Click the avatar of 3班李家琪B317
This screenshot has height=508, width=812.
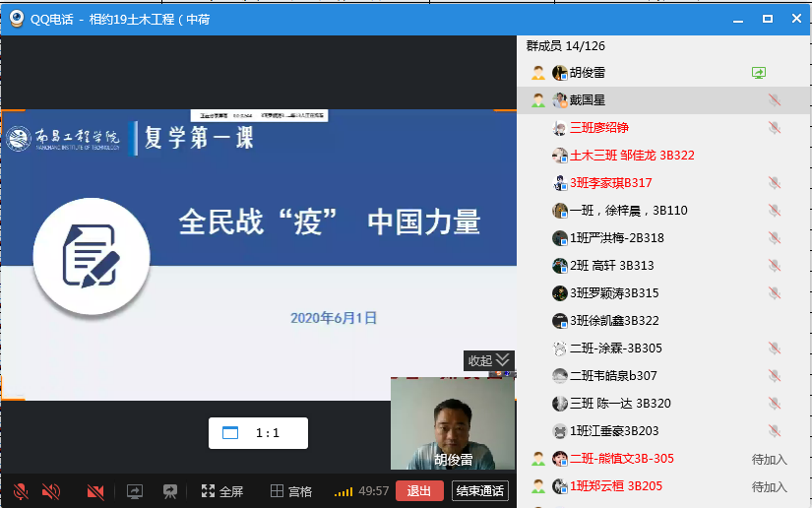[x=559, y=182]
